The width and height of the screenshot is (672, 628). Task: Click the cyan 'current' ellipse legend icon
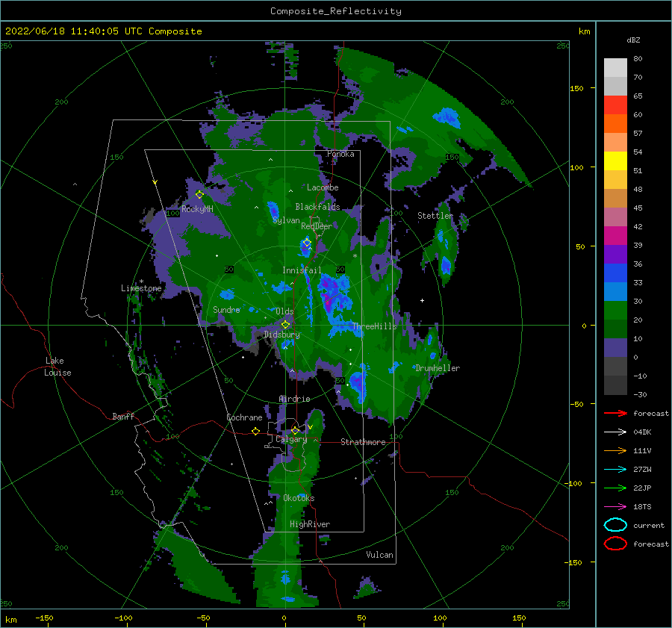pyautogui.click(x=615, y=525)
